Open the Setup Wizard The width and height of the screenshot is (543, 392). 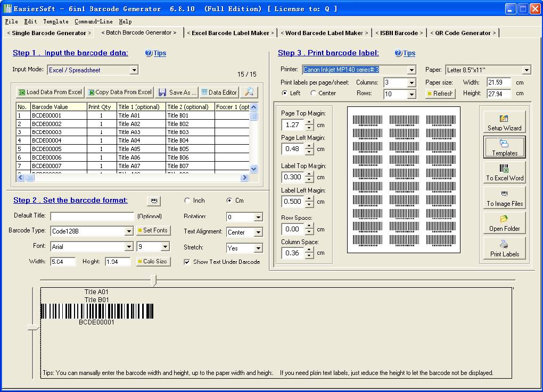pyautogui.click(x=504, y=122)
